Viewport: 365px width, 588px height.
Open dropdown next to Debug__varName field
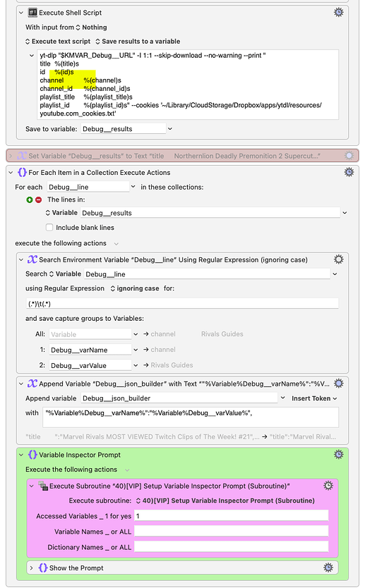coord(136,350)
